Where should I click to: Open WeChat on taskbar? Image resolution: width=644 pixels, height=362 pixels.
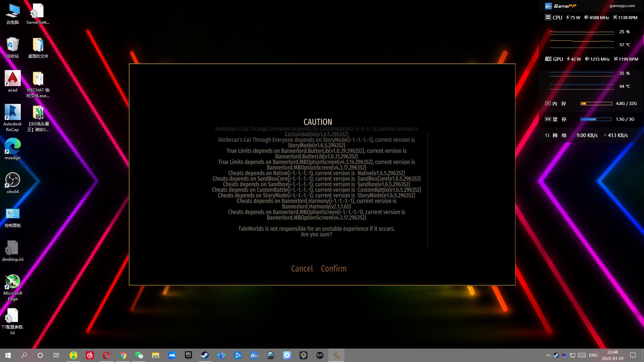139,355
